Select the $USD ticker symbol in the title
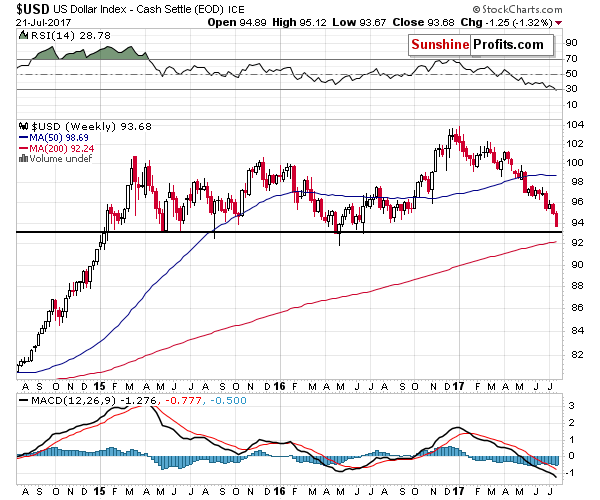The width and height of the screenshot is (600, 500). (33, 9)
